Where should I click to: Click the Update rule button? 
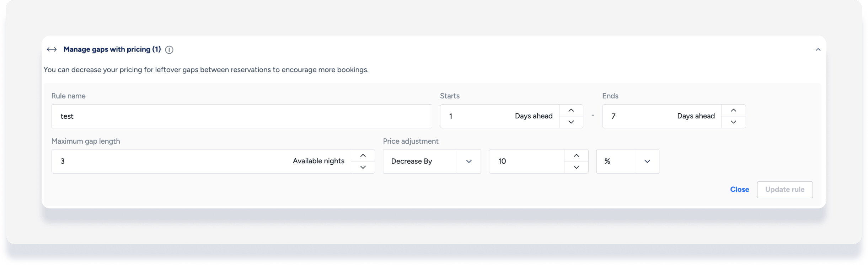784,190
